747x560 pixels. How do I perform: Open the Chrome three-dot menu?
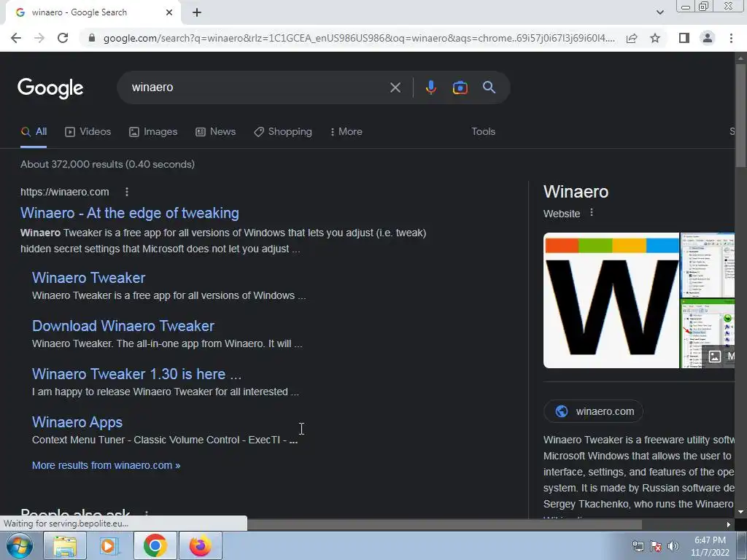coord(731,38)
